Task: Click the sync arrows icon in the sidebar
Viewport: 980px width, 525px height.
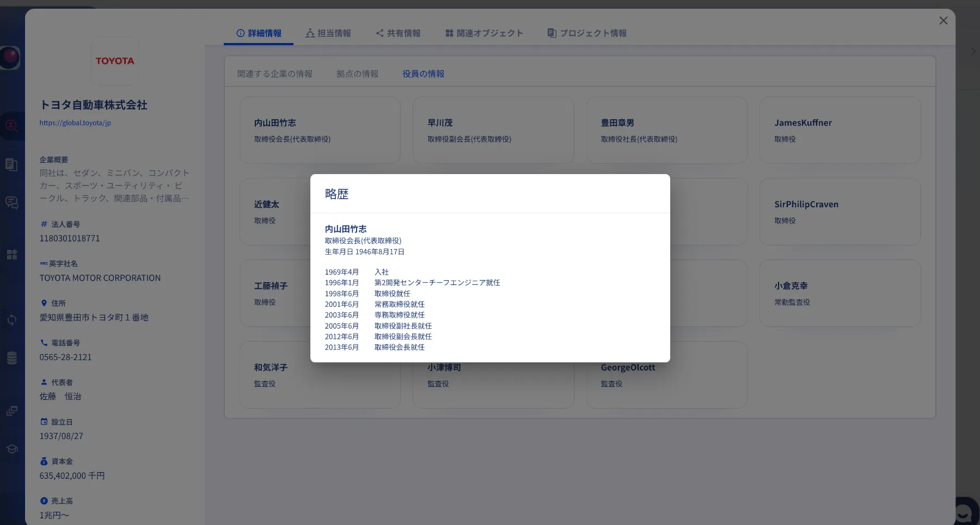Action: 11,320
